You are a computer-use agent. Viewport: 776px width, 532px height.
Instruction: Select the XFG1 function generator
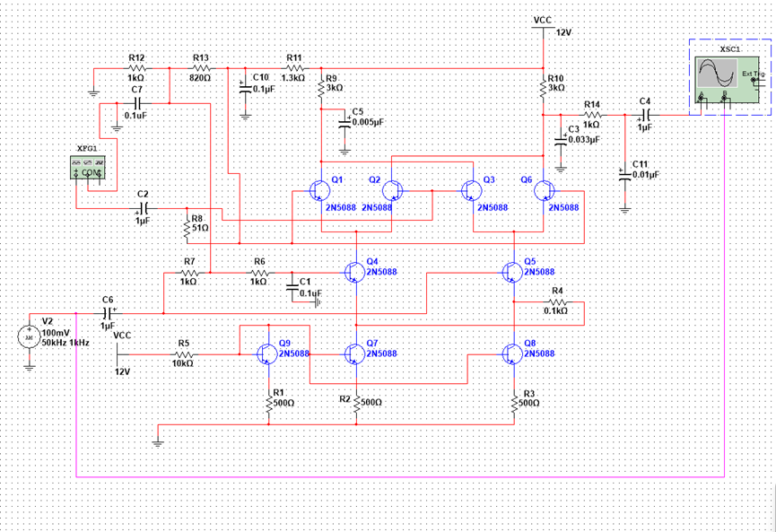88,167
